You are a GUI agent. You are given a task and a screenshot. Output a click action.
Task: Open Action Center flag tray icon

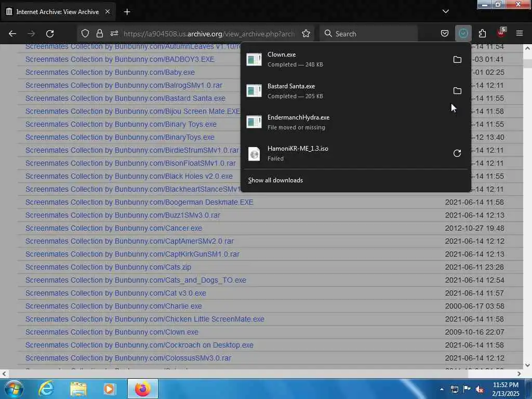tap(467, 389)
